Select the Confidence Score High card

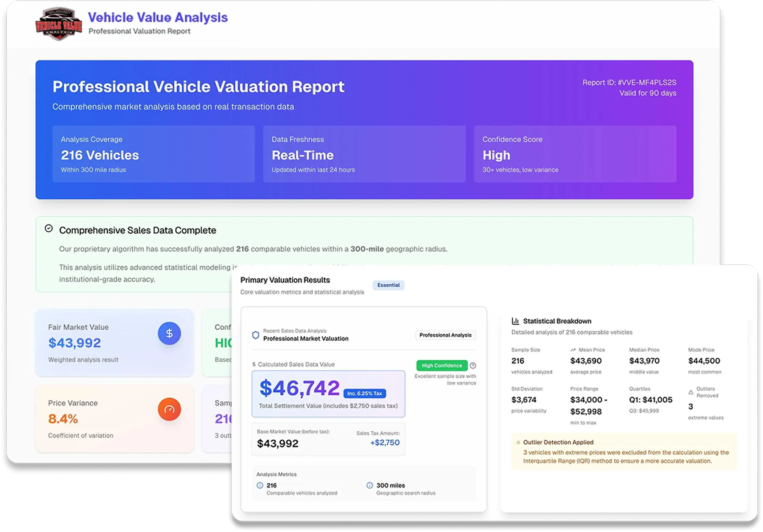(x=575, y=154)
